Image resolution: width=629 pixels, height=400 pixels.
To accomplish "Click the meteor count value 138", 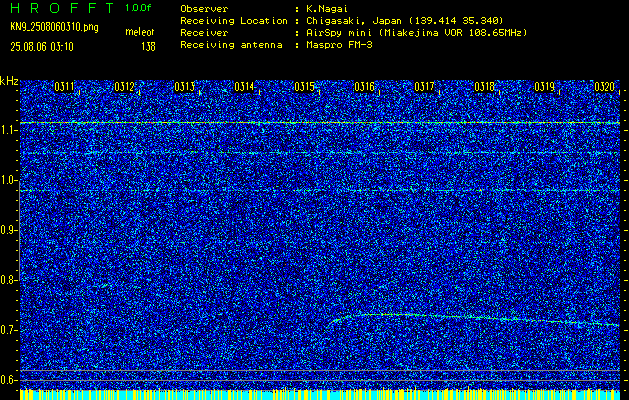I will click(x=148, y=47).
